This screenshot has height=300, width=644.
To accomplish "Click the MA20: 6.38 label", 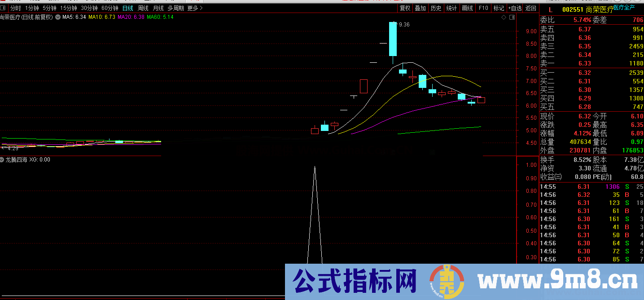I will (131, 17).
